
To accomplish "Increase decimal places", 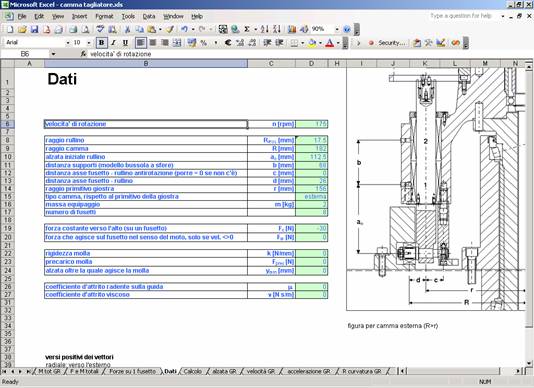I will 240,43.
